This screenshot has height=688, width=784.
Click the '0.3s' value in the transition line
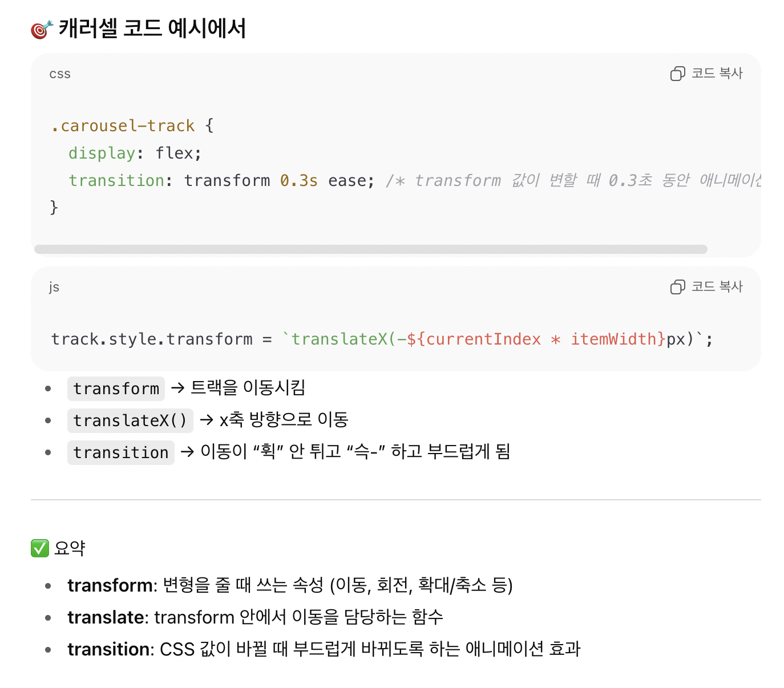coord(299,180)
